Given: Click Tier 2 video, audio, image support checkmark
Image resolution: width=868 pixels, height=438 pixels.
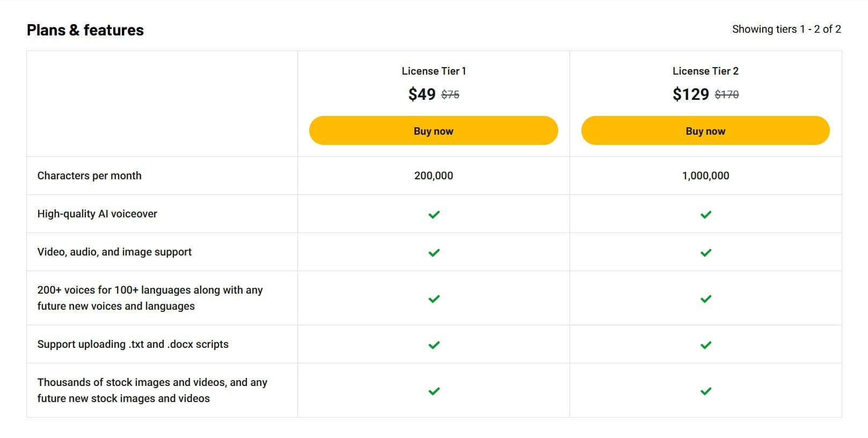Looking at the screenshot, I should 705,252.
